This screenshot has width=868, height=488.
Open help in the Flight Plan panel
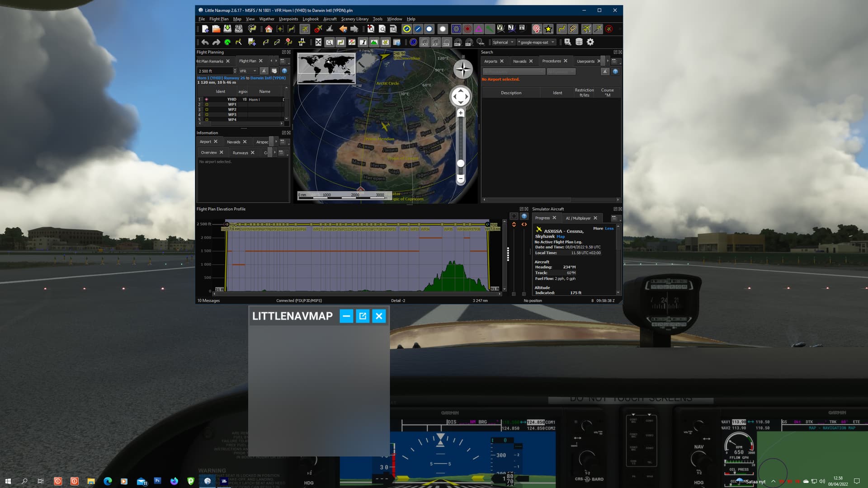coord(284,71)
